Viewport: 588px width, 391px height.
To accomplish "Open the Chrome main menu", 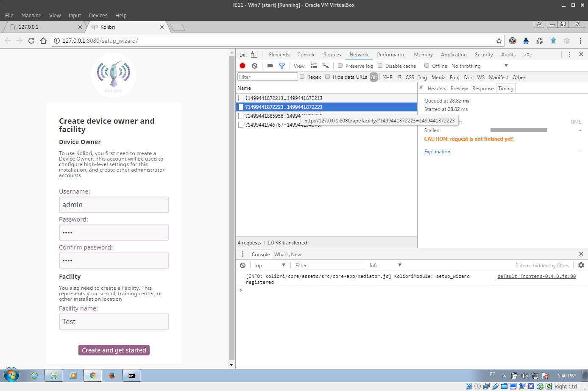I will tap(580, 41).
